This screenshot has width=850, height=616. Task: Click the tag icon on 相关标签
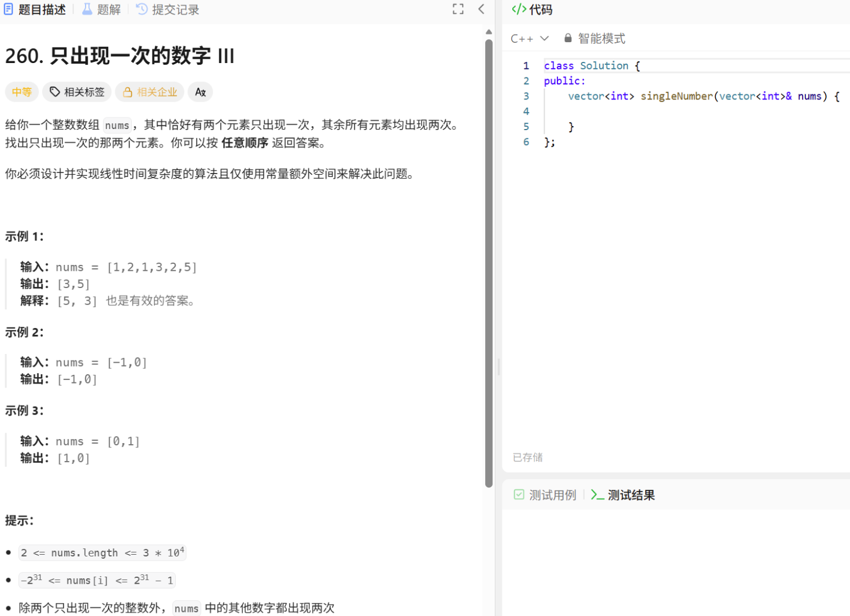(54, 91)
